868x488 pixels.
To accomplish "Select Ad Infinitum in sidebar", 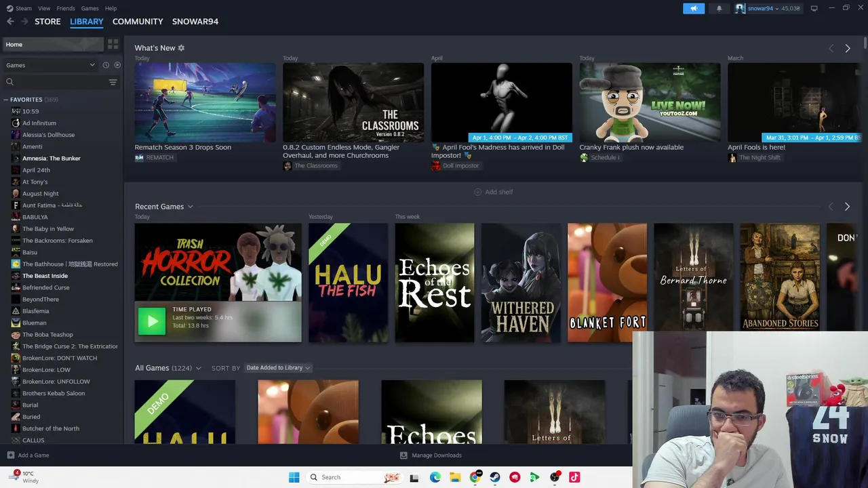I will pyautogui.click(x=39, y=123).
